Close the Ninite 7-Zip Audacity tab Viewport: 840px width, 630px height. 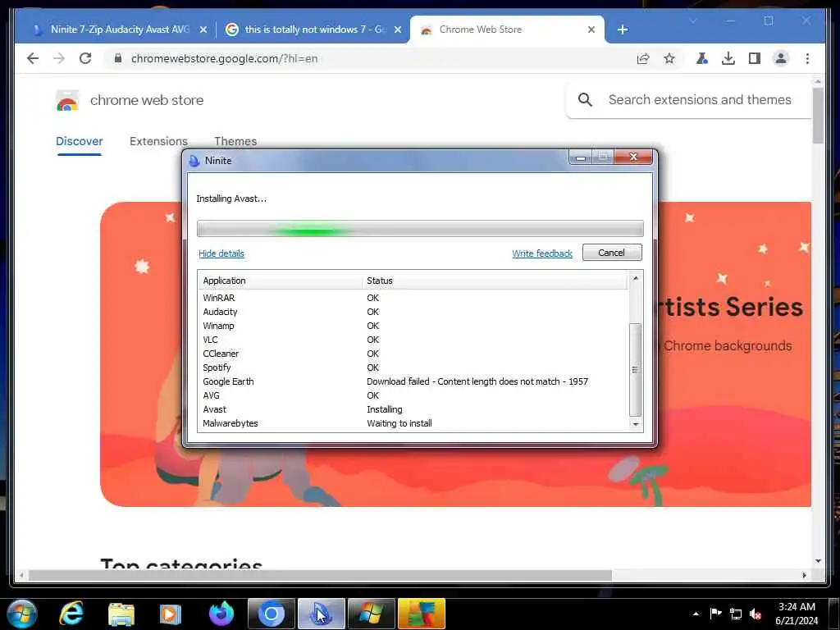203,30
